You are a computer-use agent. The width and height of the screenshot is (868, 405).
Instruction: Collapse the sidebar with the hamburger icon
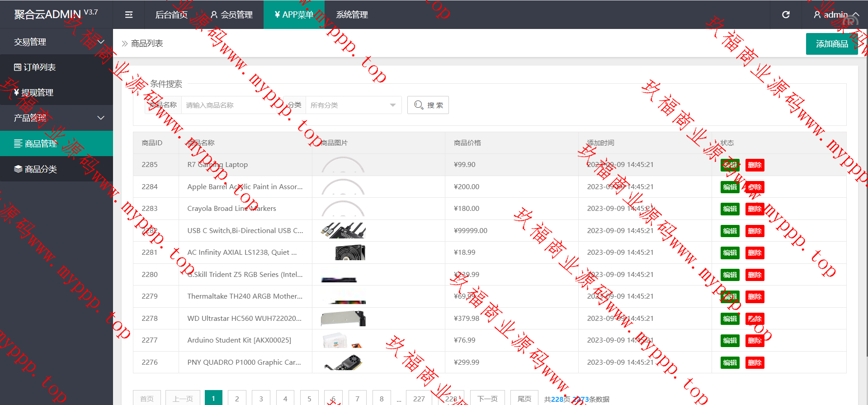[129, 15]
